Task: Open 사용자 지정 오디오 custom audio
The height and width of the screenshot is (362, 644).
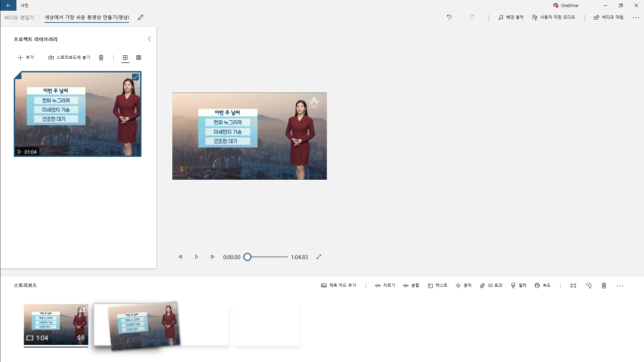Action: click(x=553, y=17)
